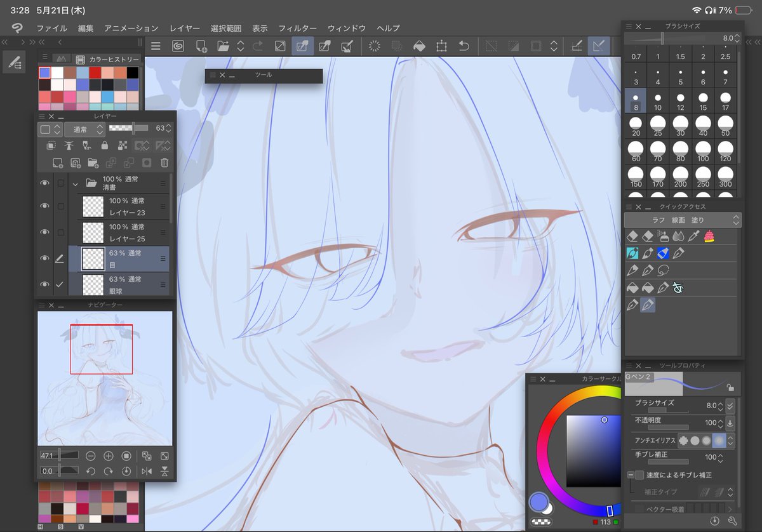Open the 選択範囲 menu

coord(226,29)
